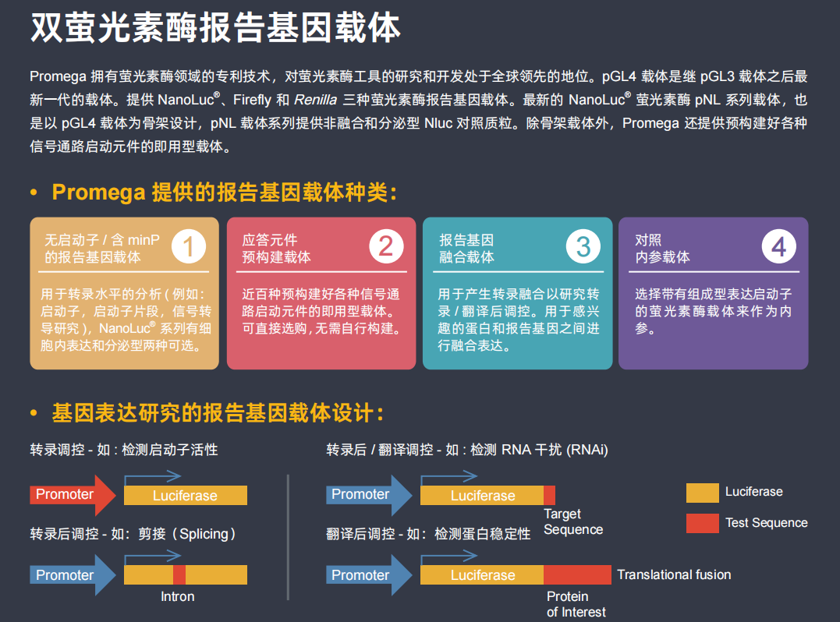Click the label '检测 RNA 干扰 (RNAi)'

[539, 450]
